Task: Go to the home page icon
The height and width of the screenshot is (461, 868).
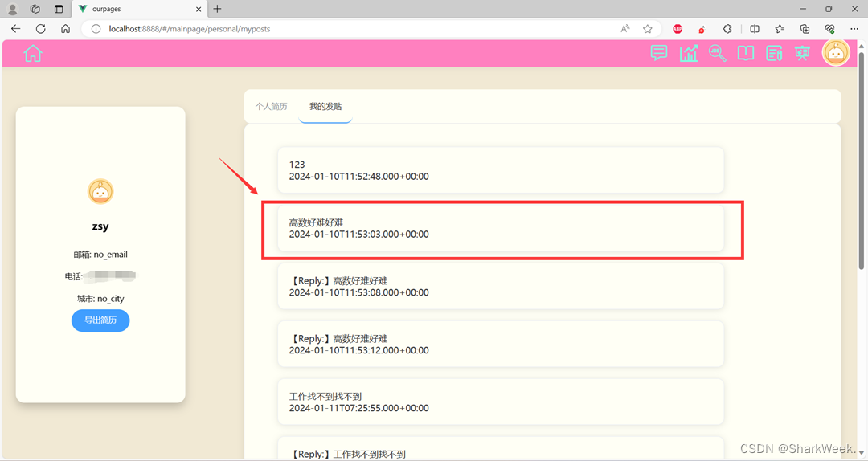Action: click(33, 53)
